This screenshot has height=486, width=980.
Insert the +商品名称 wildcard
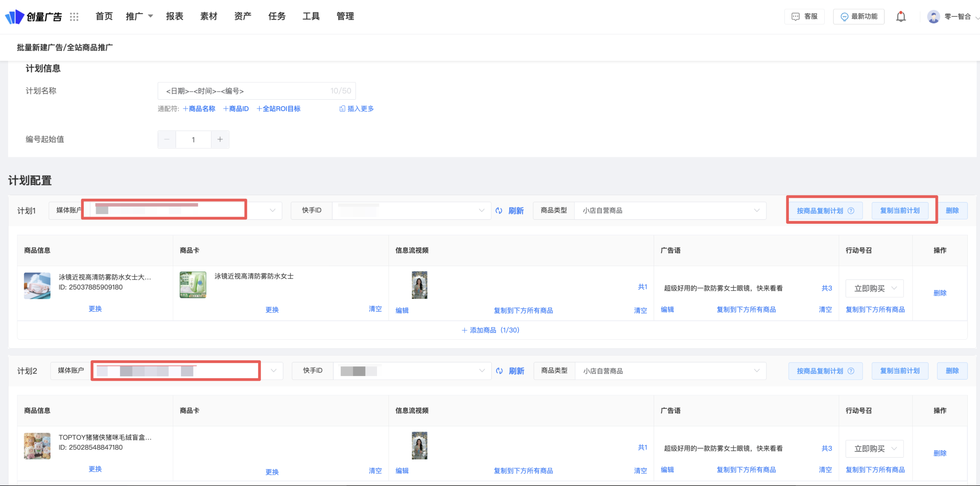pyautogui.click(x=199, y=109)
